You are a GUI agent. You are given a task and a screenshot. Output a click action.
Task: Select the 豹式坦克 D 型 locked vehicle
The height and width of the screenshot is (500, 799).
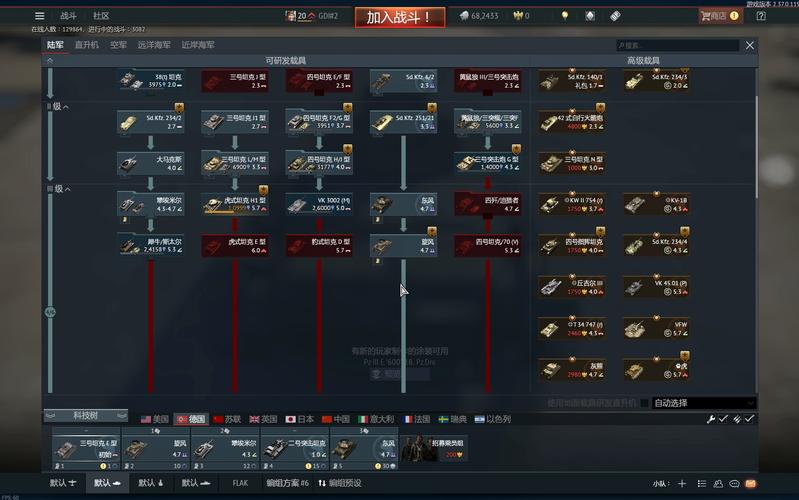click(319, 245)
